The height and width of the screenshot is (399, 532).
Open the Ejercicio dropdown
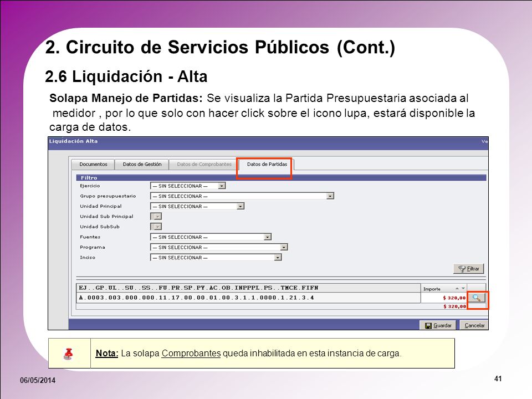point(188,186)
